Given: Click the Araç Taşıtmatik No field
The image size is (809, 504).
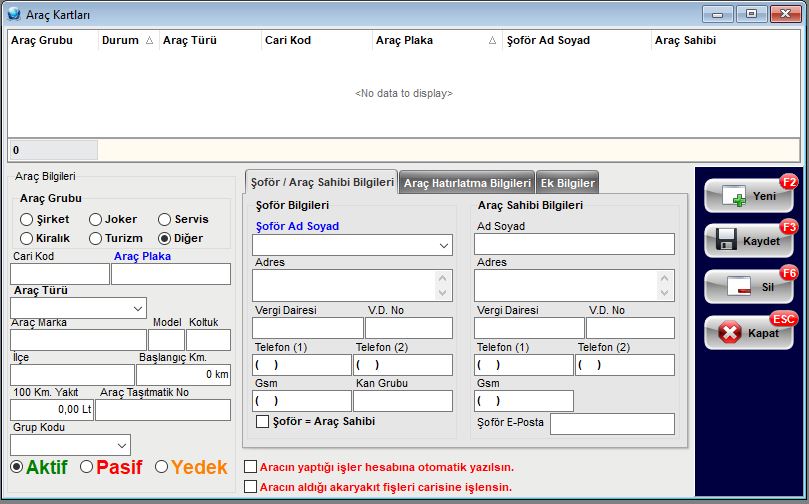Looking at the screenshot, I should (x=163, y=410).
